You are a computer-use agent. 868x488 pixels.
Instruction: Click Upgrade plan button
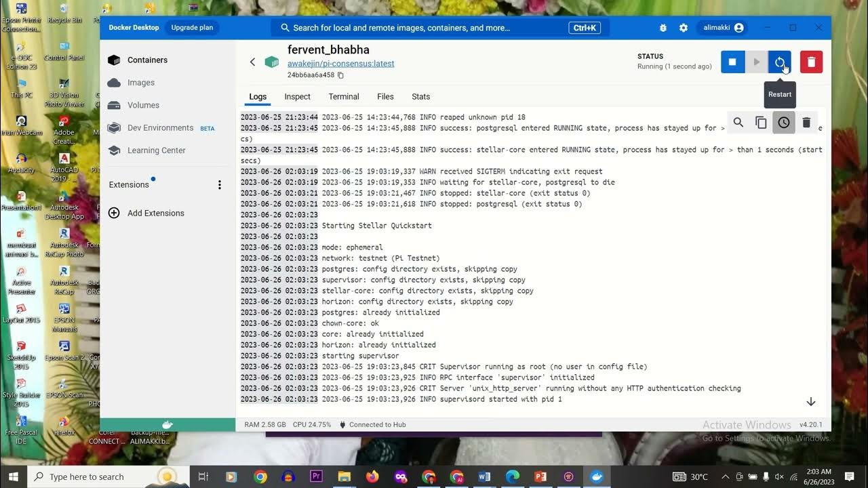(x=192, y=28)
